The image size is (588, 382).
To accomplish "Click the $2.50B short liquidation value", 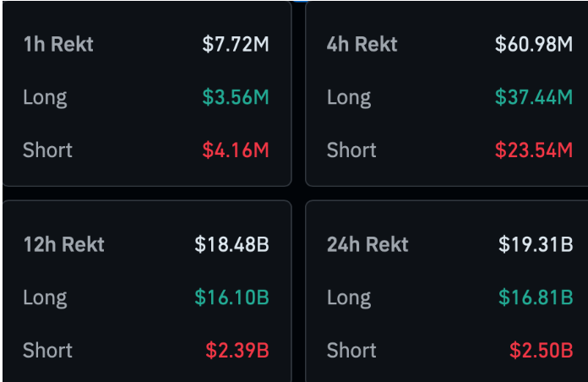I will click(x=541, y=350).
